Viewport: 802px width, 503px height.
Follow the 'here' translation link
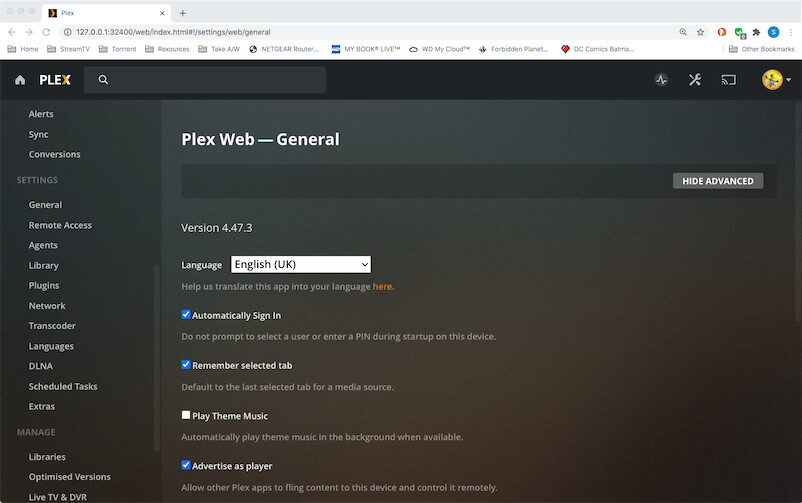click(382, 287)
